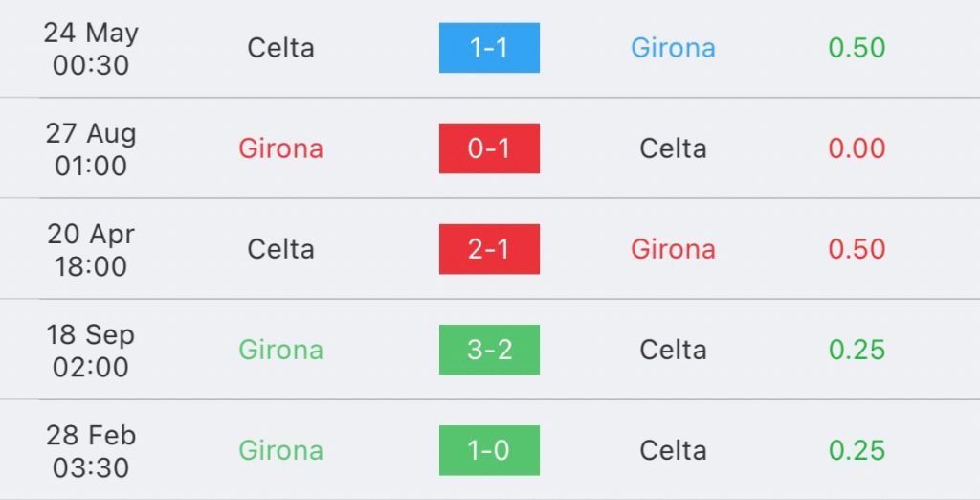Open the 1-1 score badge
This screenshot has width=980, height=500.
click(x=489, y=48)
